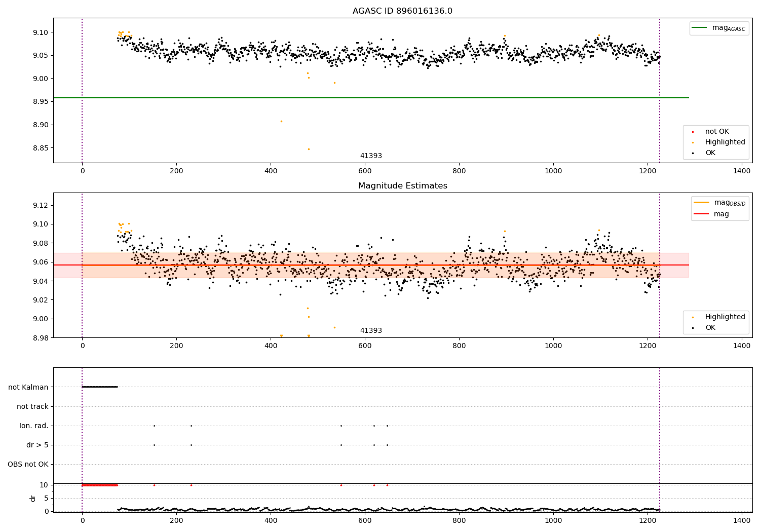Click the 'Ion. rad.' row label

[34, 426]
